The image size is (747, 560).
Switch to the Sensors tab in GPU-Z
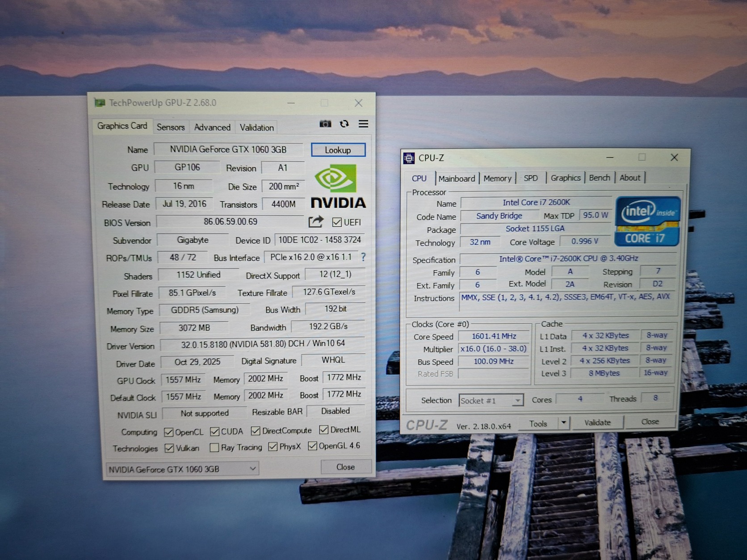(x=171, y=127)
